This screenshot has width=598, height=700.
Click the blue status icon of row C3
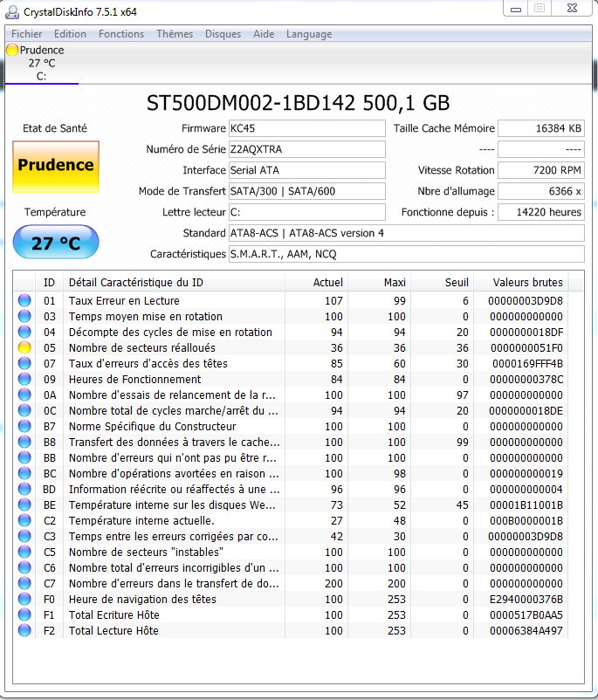click(x=24, y=536)
